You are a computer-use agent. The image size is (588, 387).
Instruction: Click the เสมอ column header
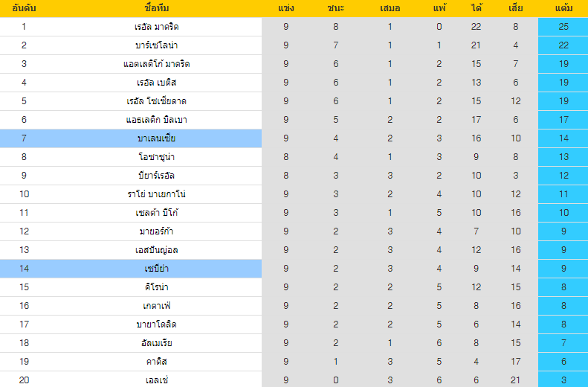(390, 8)
